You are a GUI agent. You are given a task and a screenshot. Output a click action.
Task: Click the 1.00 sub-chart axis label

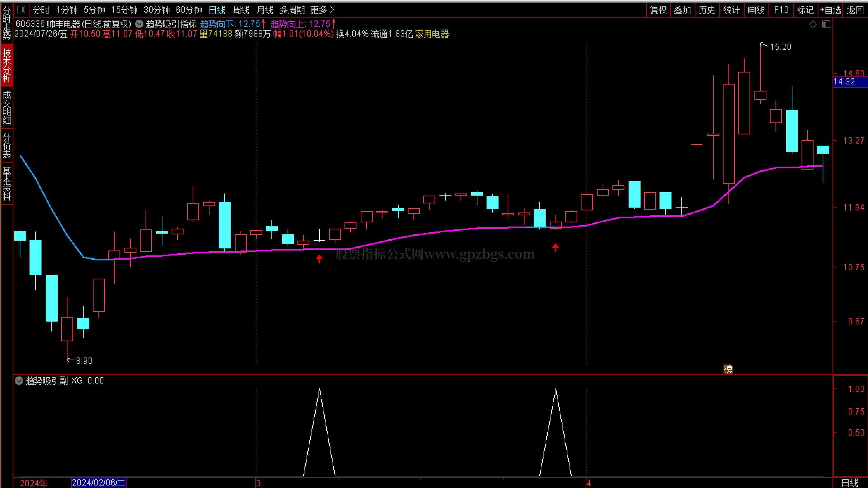pyautogui.click(x=856, y=389)
